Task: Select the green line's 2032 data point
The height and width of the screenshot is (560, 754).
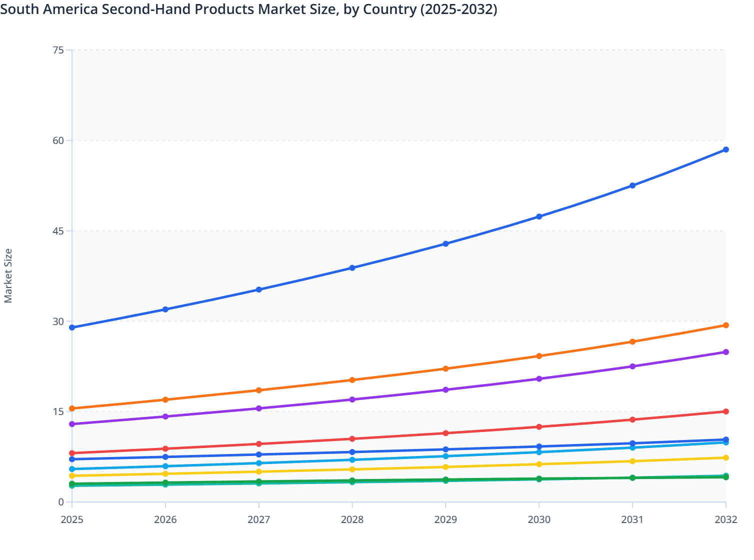Action: 725,476
